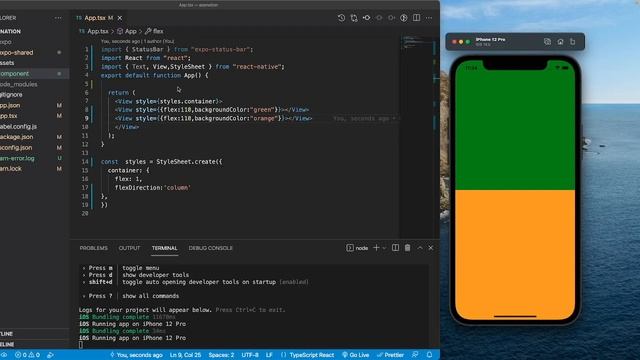Expand the Outline section in sidebar
The height and width of the screenshot is (360, 640).
click(x=33, y=334)
